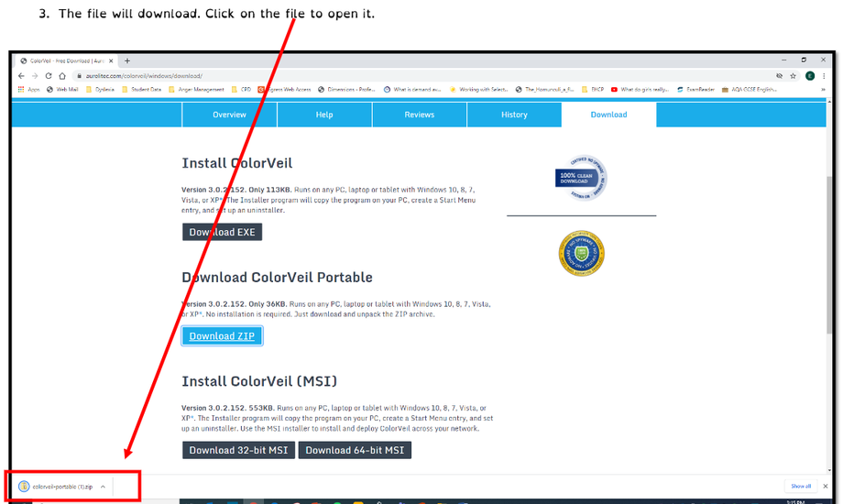Open the downloaded colorveil-portable (1).zip file
The width and height of the screenshot is (843, 504).
click(x=56, y=487)
